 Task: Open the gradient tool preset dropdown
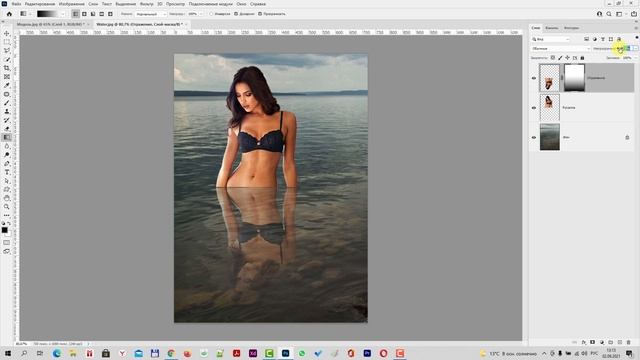pyautogui.click(x=31, y=14)
